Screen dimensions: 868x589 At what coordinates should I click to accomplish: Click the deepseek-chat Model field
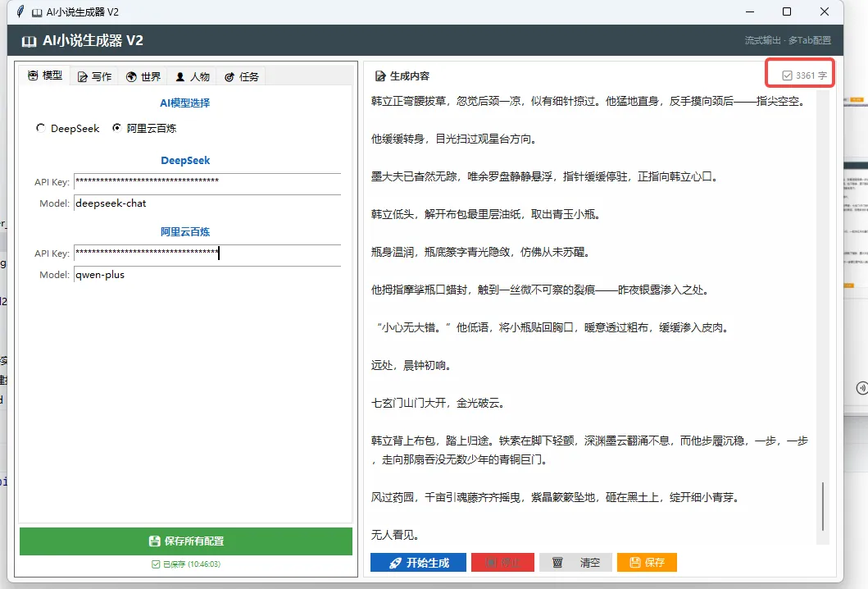tap(207, 203)
